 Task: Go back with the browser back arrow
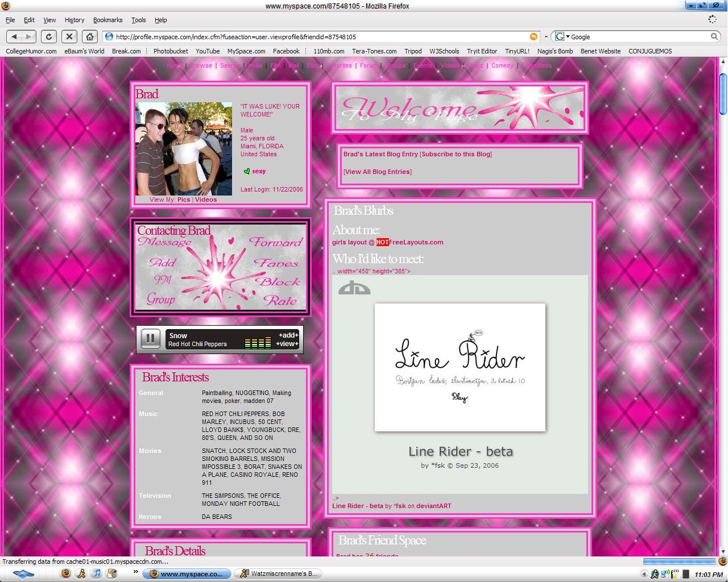click(14, 36)
